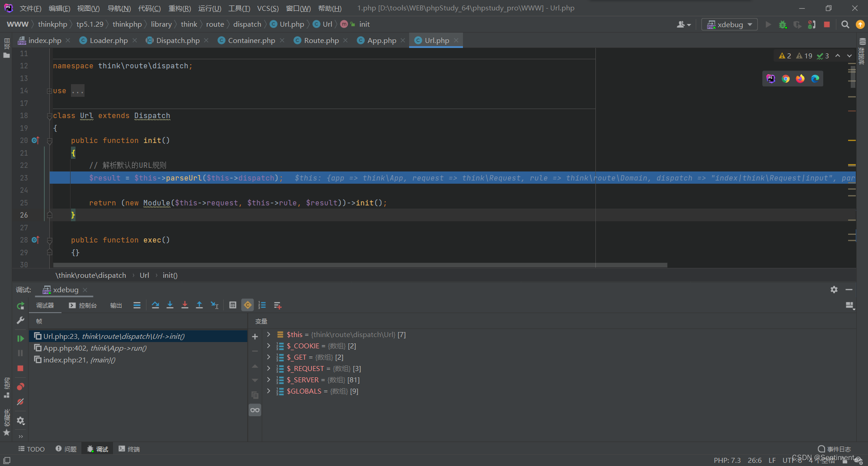
Task: Hide the debug tool window
Action: click(x=849, y=290)
